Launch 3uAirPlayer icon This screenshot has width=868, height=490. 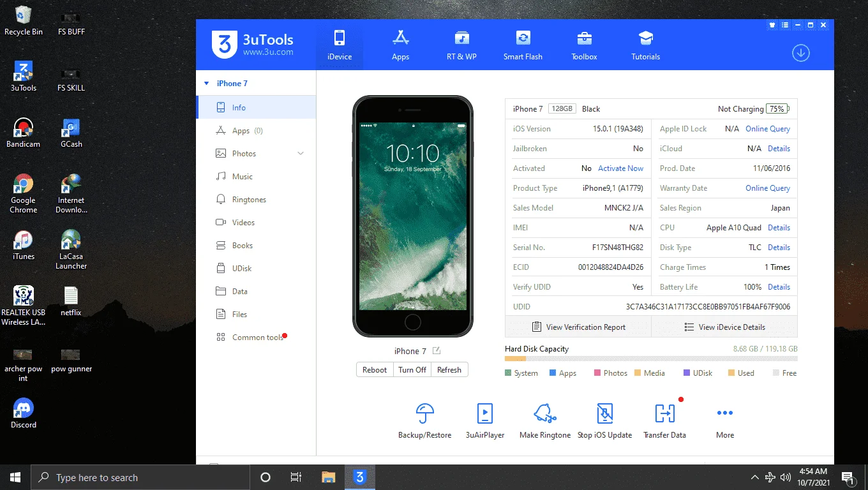[x=485, y=413]
